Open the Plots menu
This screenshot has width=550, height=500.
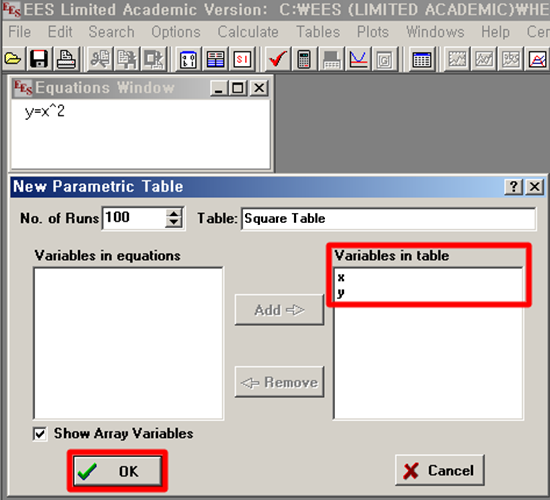coord(373,32)
